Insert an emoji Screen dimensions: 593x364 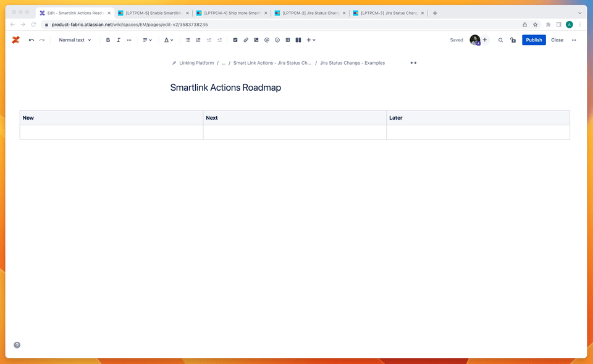coord(277,40)
